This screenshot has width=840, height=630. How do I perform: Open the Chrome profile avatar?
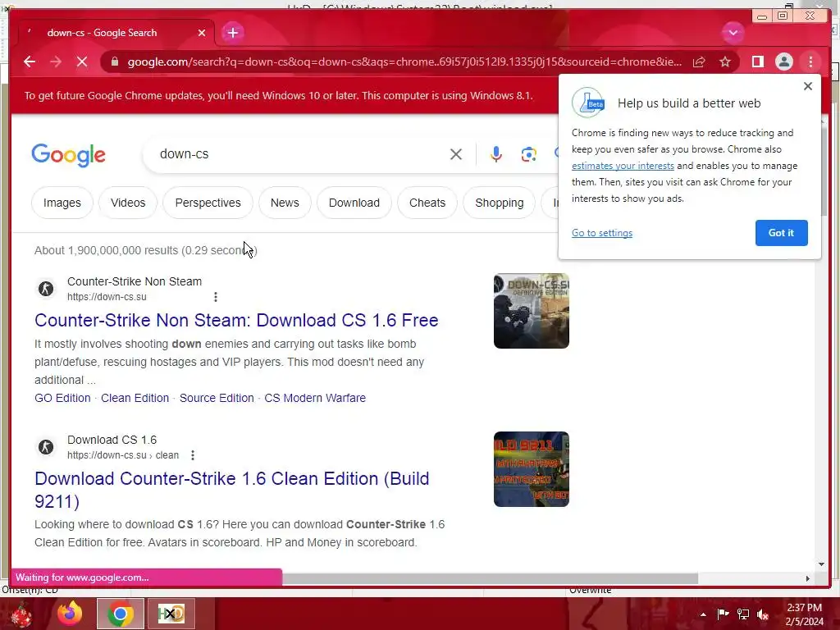(783, 62)
